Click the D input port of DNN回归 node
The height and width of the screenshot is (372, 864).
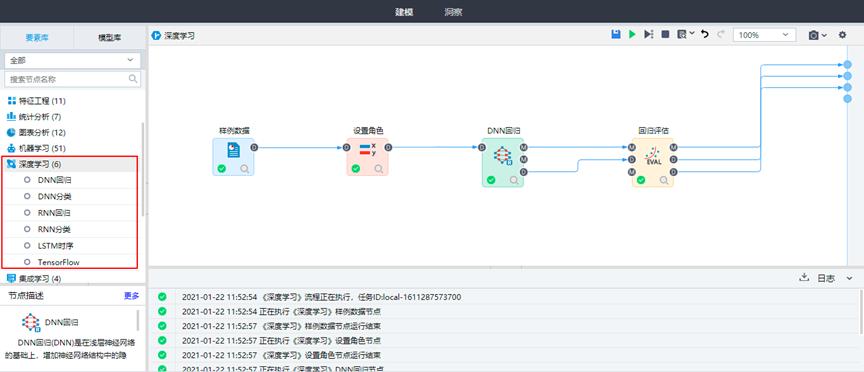pos(482,147)
